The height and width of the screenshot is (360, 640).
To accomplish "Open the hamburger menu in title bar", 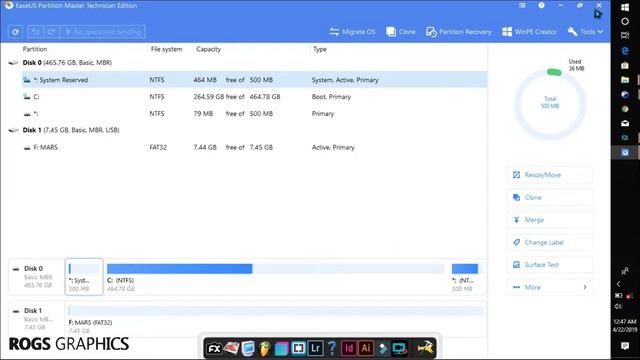I will [x=522, y=5].
